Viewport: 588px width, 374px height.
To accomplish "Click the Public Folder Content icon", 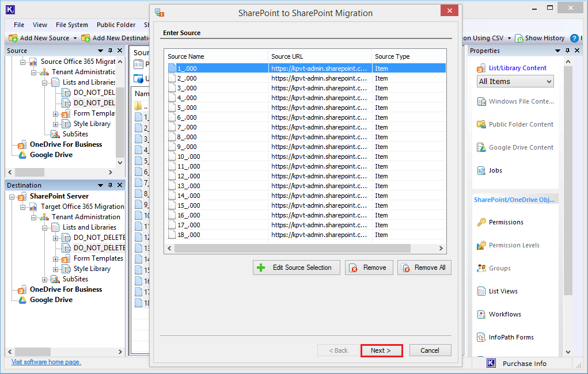I will point(481,124).
